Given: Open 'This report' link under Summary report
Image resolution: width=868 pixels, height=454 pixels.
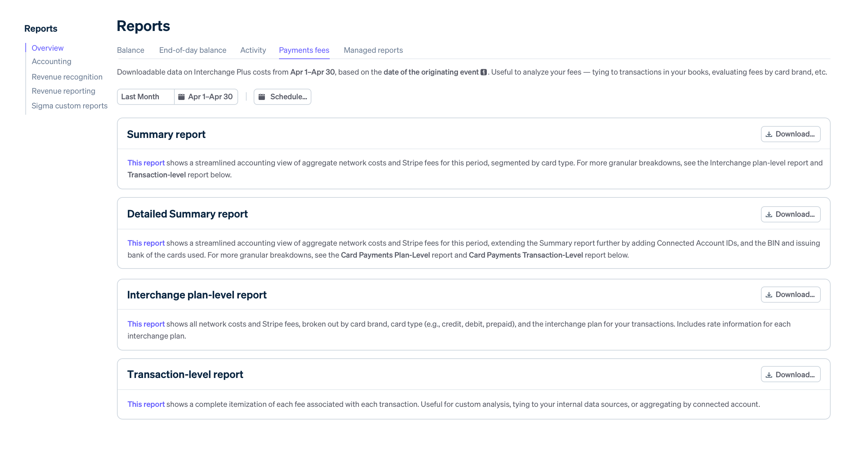Looking at the screenshot, I should click(146, 163).
